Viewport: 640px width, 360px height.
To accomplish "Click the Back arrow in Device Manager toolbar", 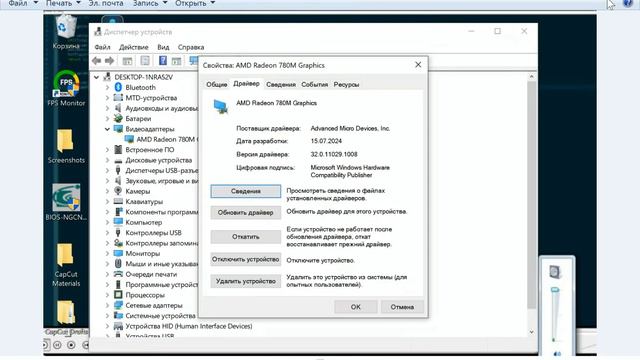I will pos(97,61).
